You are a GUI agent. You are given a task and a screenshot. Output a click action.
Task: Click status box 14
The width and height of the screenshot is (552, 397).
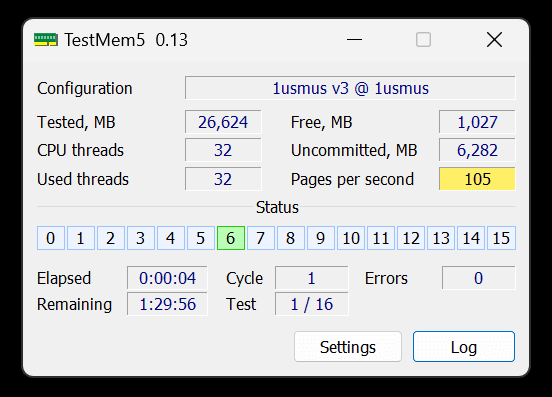tap(471, 238)
